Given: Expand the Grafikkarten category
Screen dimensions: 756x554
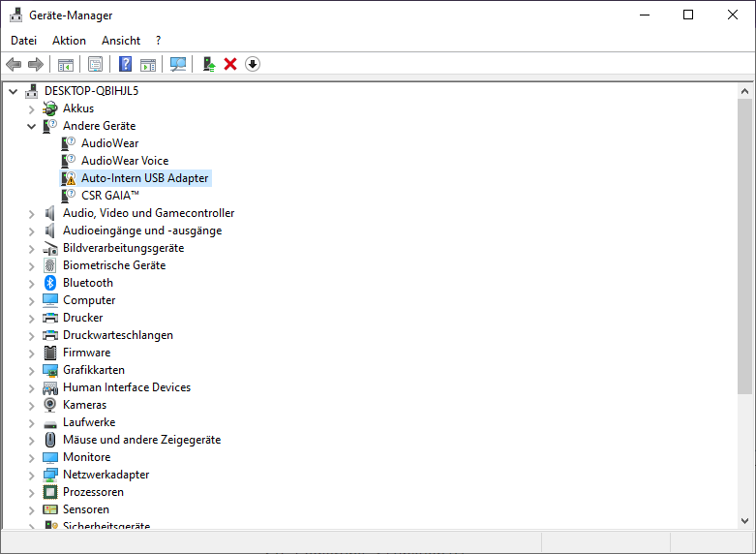Looking at the screenshot, I should pos(32,370).
